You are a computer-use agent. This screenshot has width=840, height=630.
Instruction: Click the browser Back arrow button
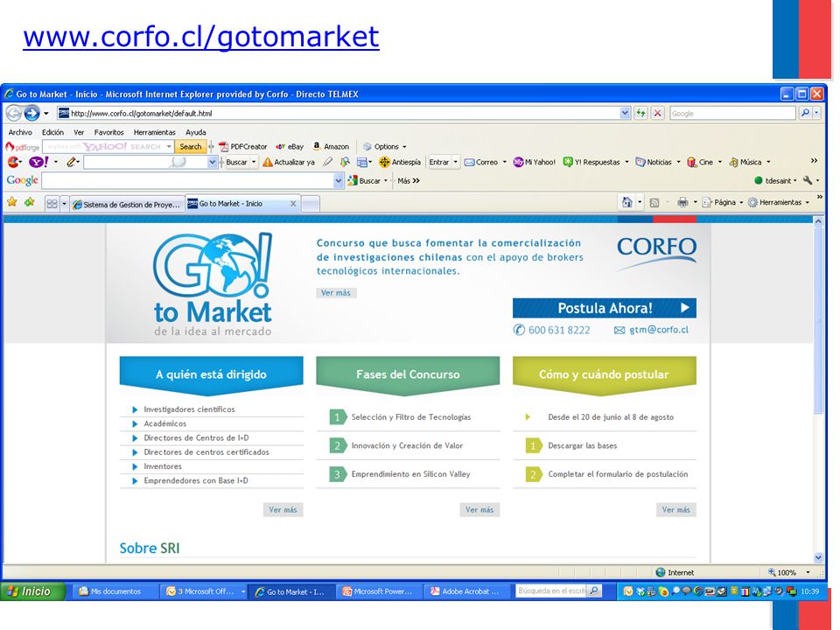click(x=14, y=113)
